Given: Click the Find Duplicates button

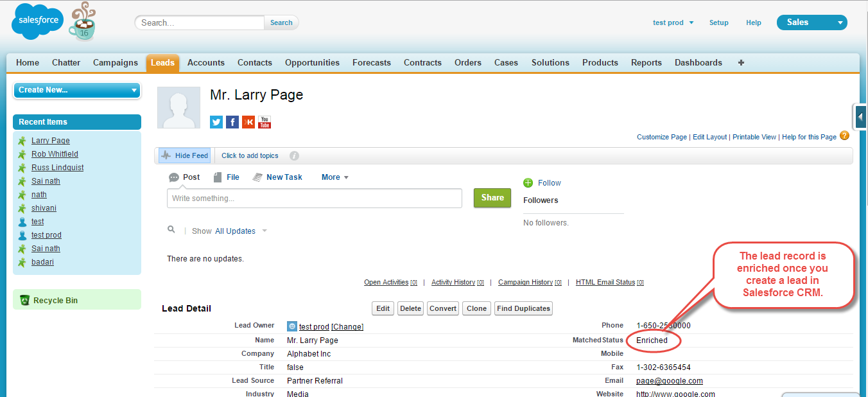Looking at the screenshot, I should 523,308.
